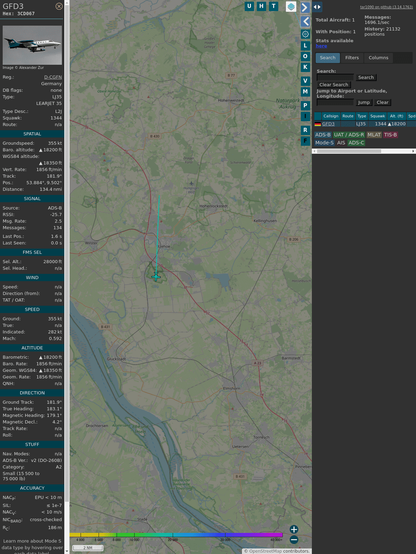Close the GFD3 aircraft info panel
Viewport: 416px width, 554px height.
pos(59,6)
